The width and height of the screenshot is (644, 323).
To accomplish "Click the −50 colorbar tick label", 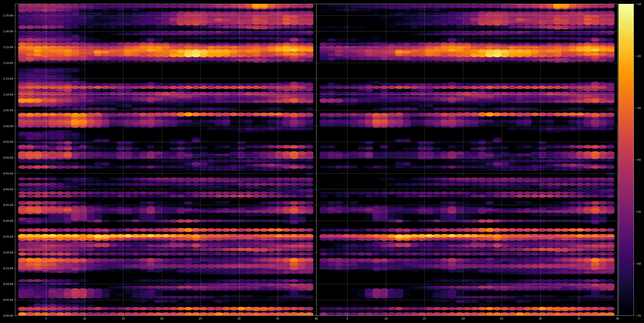I will click(x=638, y=212).
